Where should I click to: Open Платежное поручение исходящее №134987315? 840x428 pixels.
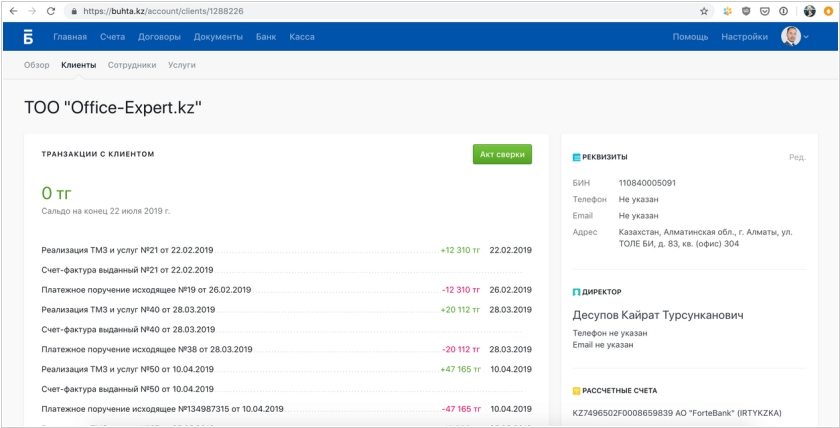(x=162, y=409)
